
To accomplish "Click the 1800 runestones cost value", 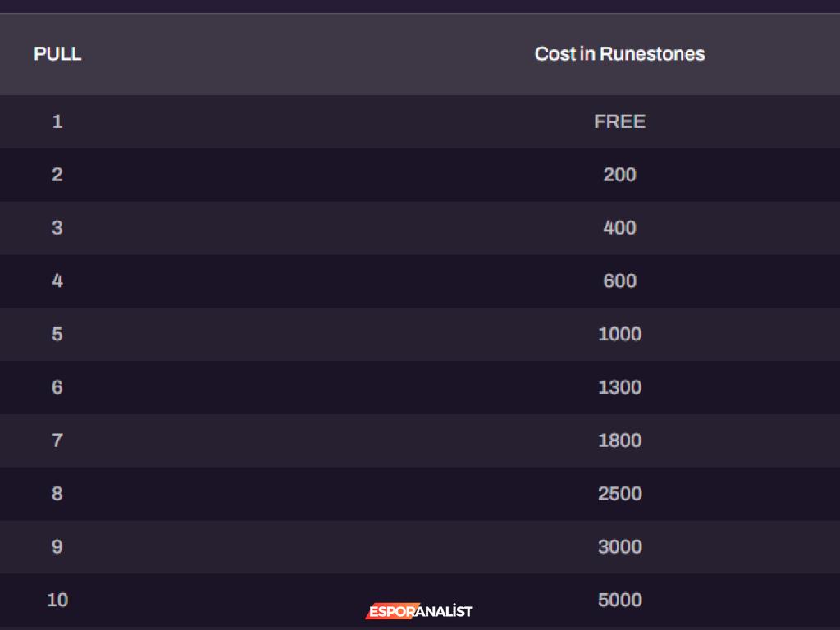I will point(619,441).
